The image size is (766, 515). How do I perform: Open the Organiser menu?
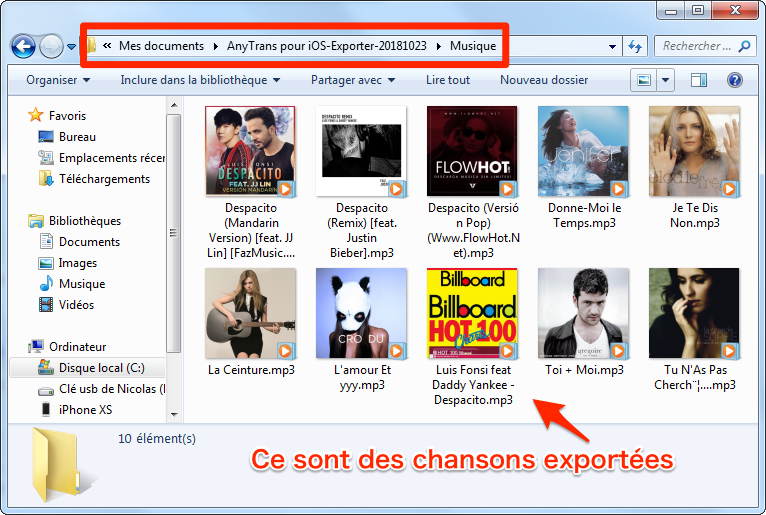(x=58, y=80)
